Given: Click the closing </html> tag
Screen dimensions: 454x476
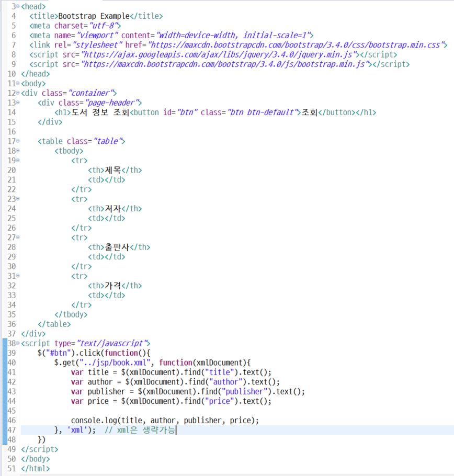Looking at the screenshot, I should click(x=36, y=468).
